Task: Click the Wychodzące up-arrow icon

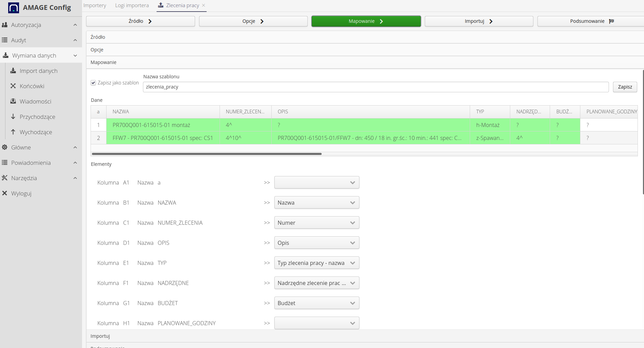Action: pyautogui.click(x=13, y=132)
